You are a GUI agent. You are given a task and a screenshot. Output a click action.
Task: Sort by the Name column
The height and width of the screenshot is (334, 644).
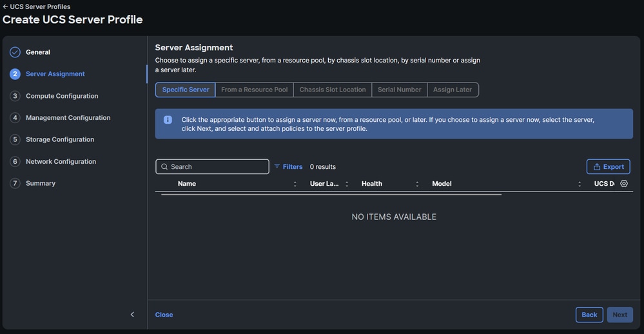pyautogui.click(x=187, y=184)
